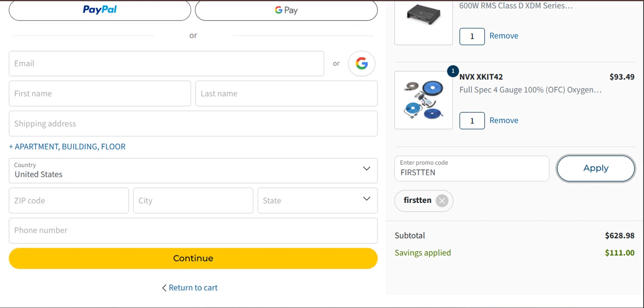Expand the State dropdown
644x308 pixels.
[317, 200]
